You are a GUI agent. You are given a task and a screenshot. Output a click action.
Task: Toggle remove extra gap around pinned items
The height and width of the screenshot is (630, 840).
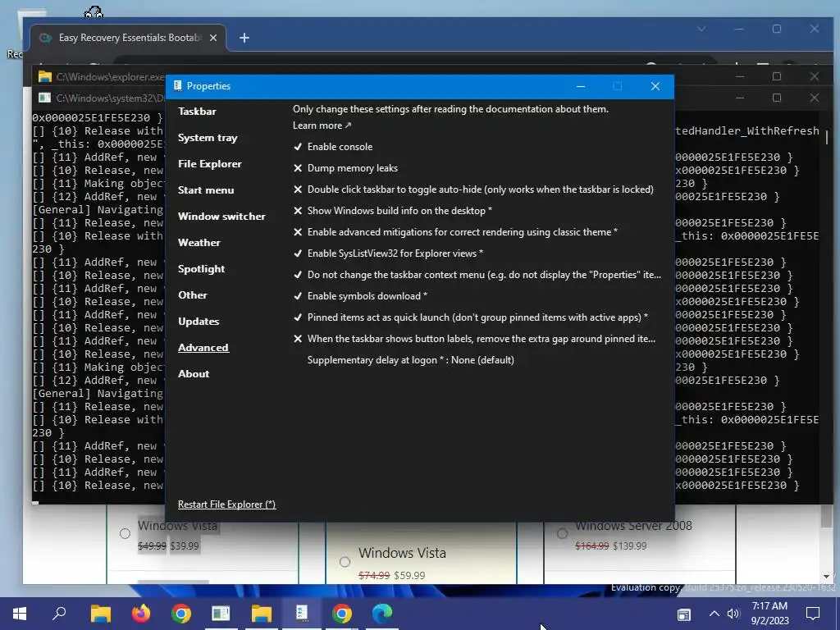474,339
